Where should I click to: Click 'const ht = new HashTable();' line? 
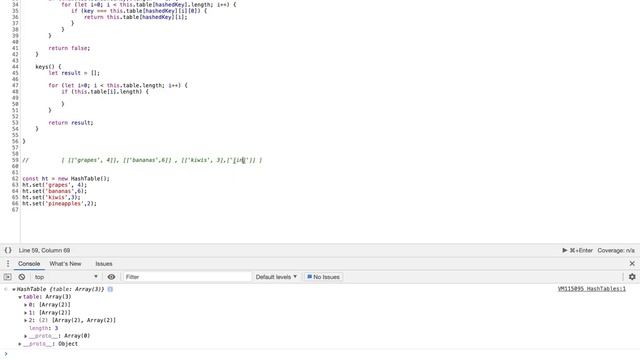point(66,179)
